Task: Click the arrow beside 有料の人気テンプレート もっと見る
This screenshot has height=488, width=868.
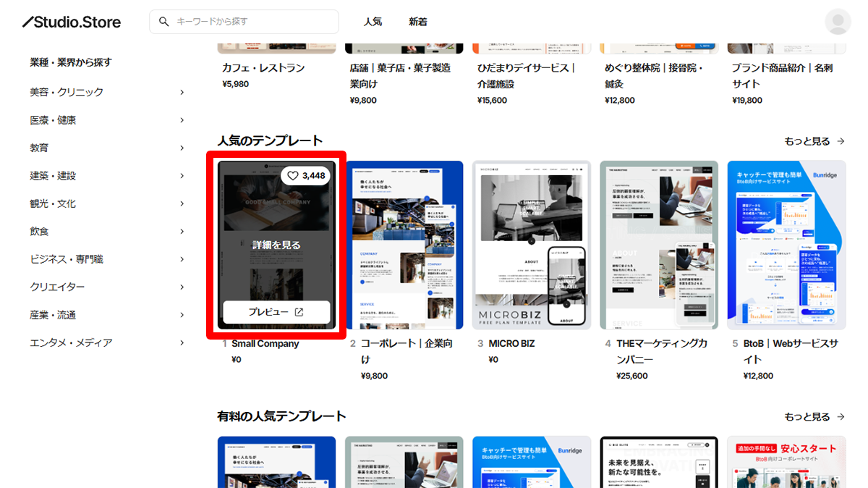Action: [841, 416]
